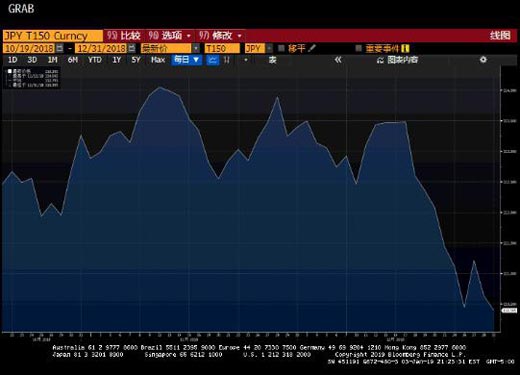520x375 pixels.
Task: Toggle the legend series checkbox
Action: (x=10, y=71)
